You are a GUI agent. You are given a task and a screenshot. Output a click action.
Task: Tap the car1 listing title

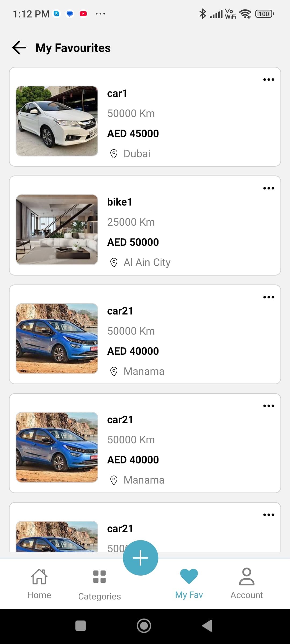117,93
